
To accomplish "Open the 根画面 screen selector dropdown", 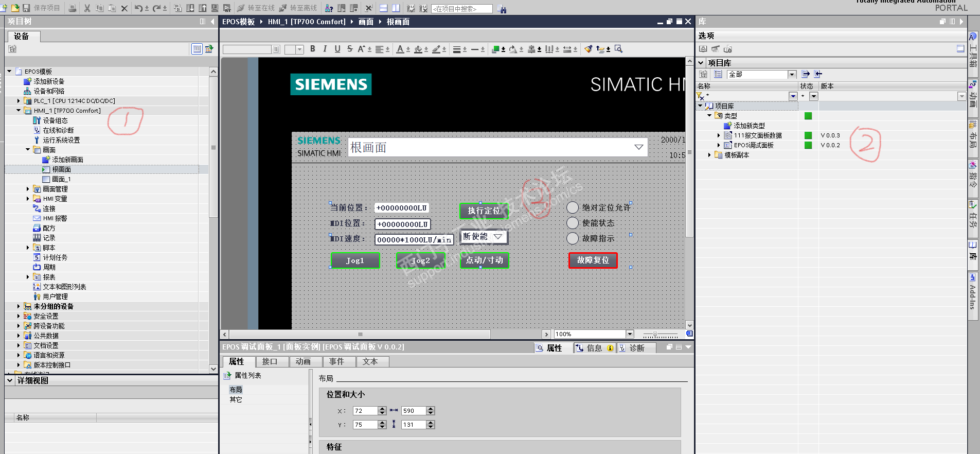I will [x=638, y=147].
